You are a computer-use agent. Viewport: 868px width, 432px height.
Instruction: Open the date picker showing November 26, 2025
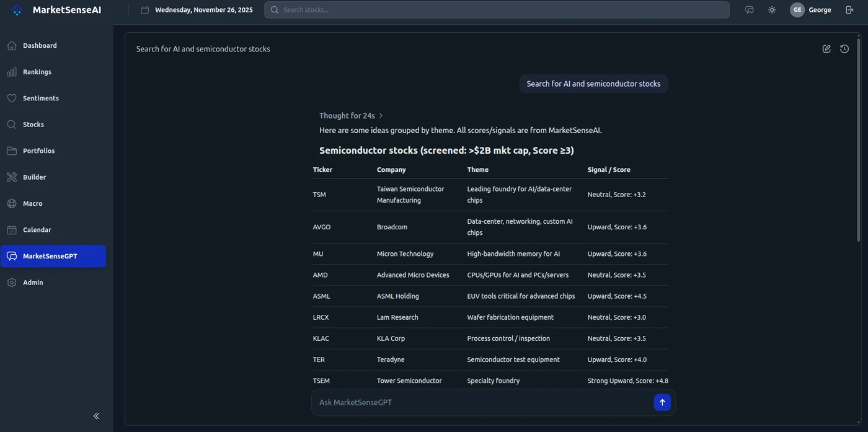(197, 10)
